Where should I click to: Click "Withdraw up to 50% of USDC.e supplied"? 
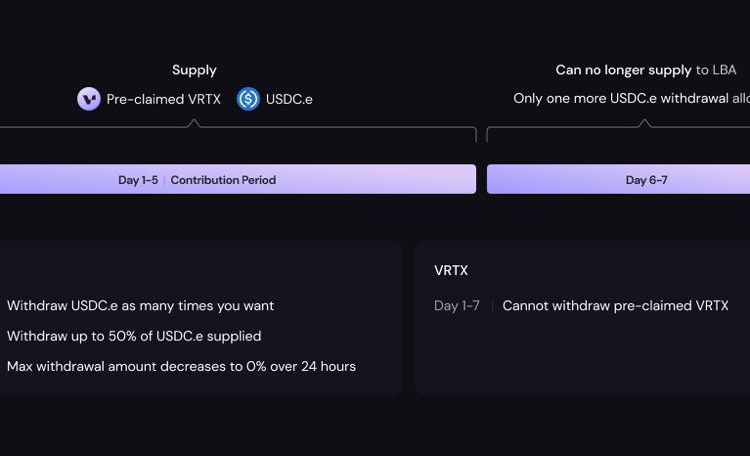[x=134, y=336]
